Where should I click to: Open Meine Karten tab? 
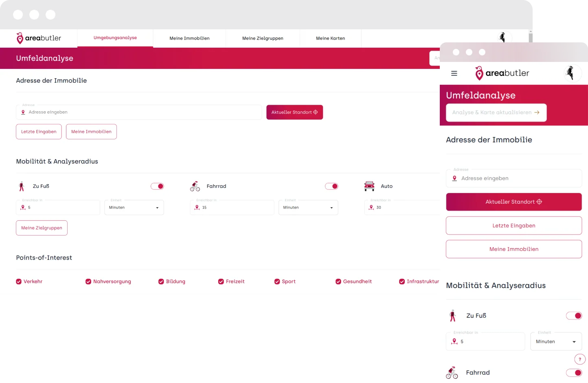pos(331,38)
